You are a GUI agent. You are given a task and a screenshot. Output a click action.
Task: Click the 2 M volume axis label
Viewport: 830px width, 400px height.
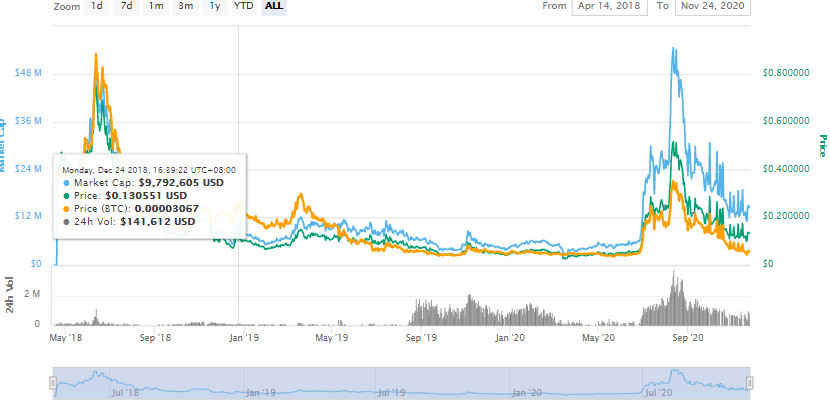[34, 294]
